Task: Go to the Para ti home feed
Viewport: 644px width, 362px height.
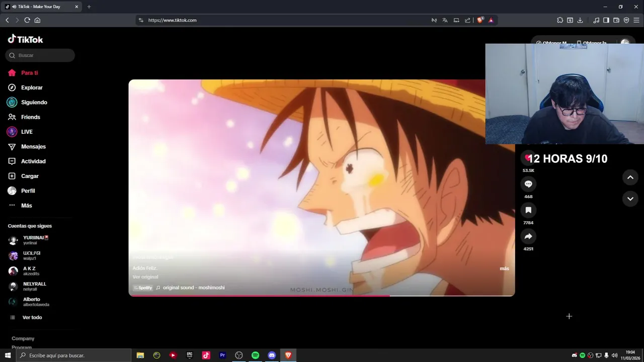Action: click(x=23, y=73)
